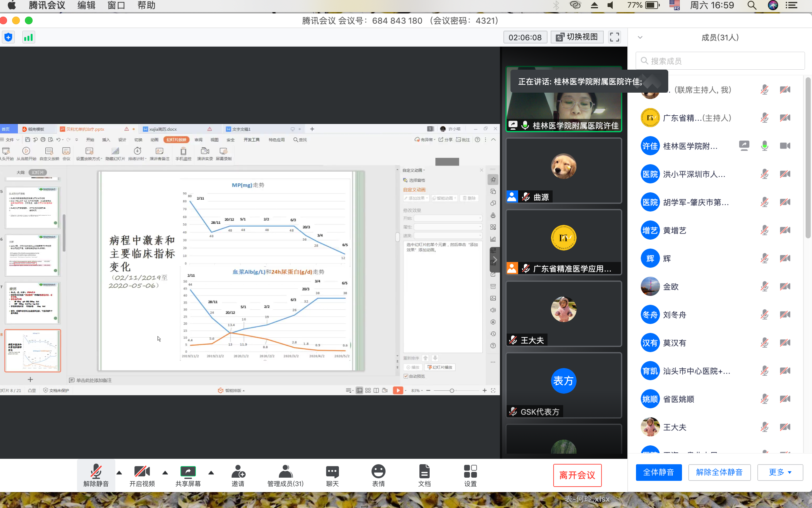Open the 帮助 menu

[146, 5]
